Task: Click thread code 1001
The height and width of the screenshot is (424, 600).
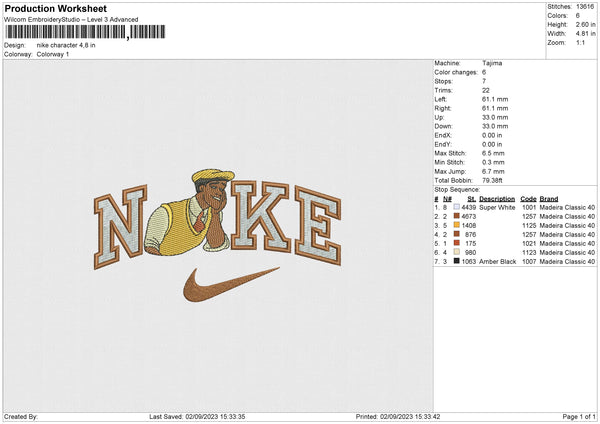Action: [x=529, y=207]
